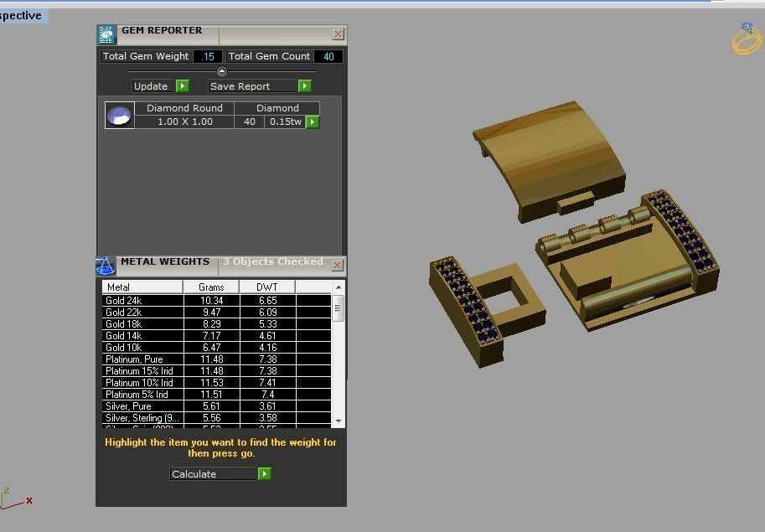Select the Gold 22k row
Viewport: 765px width, 532px height.
(217, 312)
